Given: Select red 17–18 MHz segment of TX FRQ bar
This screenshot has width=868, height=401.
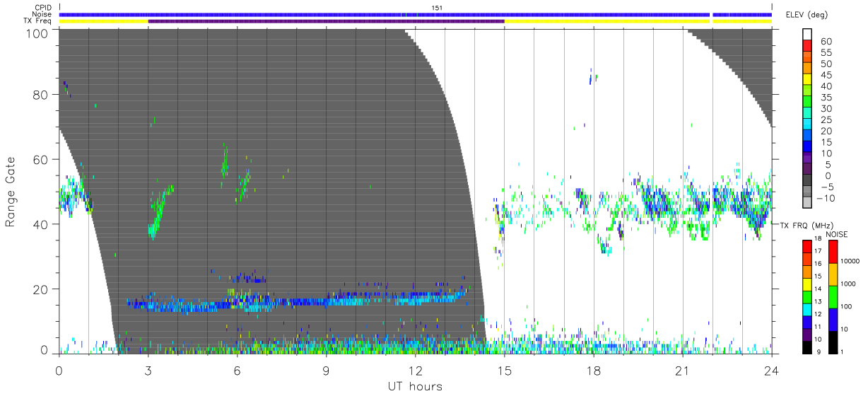Looking at the screenshot, I should coord(807,247).
